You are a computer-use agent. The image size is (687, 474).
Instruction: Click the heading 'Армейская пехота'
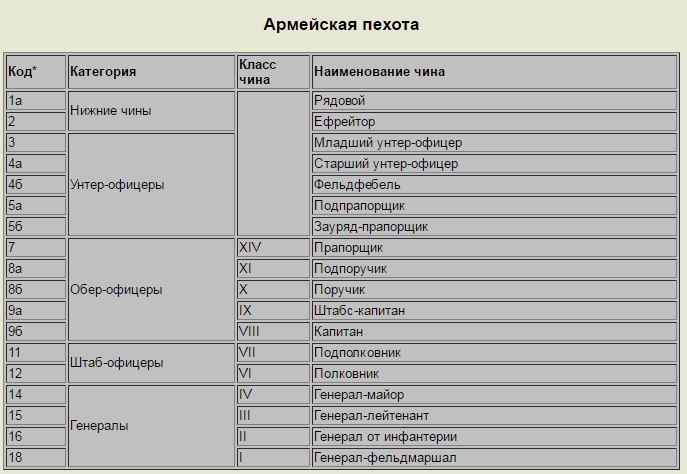(x=341, y=25)
